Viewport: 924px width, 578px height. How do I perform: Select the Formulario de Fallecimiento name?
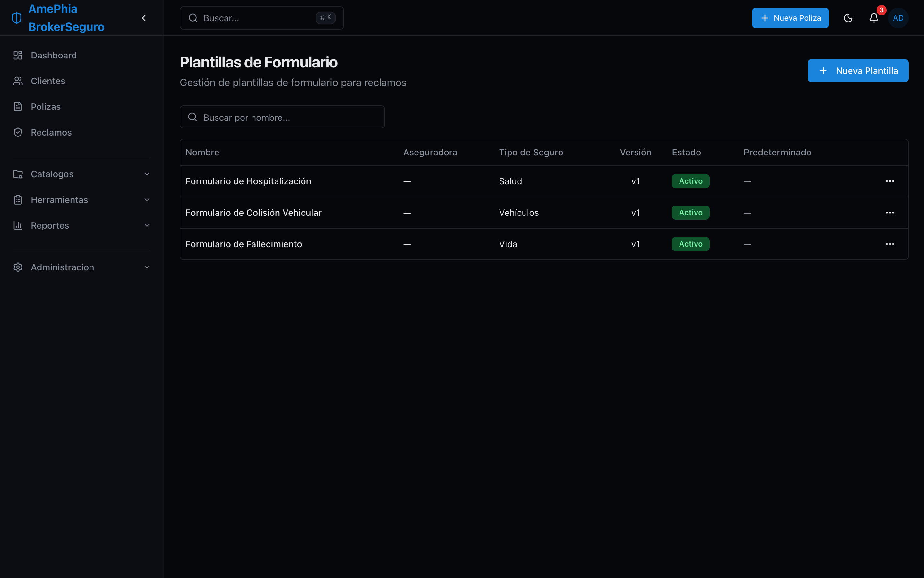pos(244,244)
